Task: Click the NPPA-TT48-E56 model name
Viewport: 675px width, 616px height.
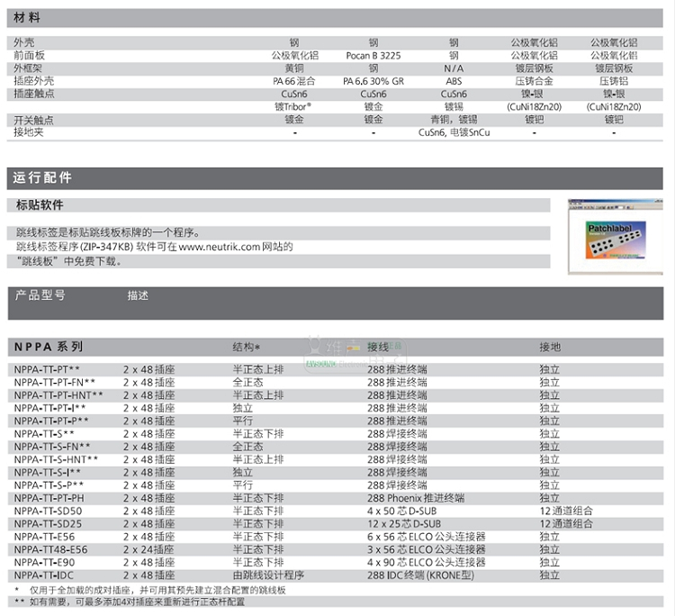Action: (50, 549)
